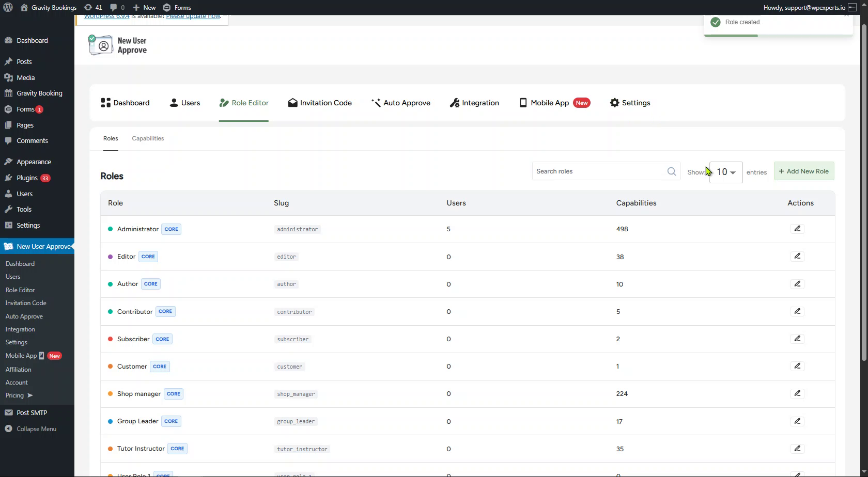Open Comments in the sidebar
The width and height of the screenshot is (868, 477).
(32, 141)
